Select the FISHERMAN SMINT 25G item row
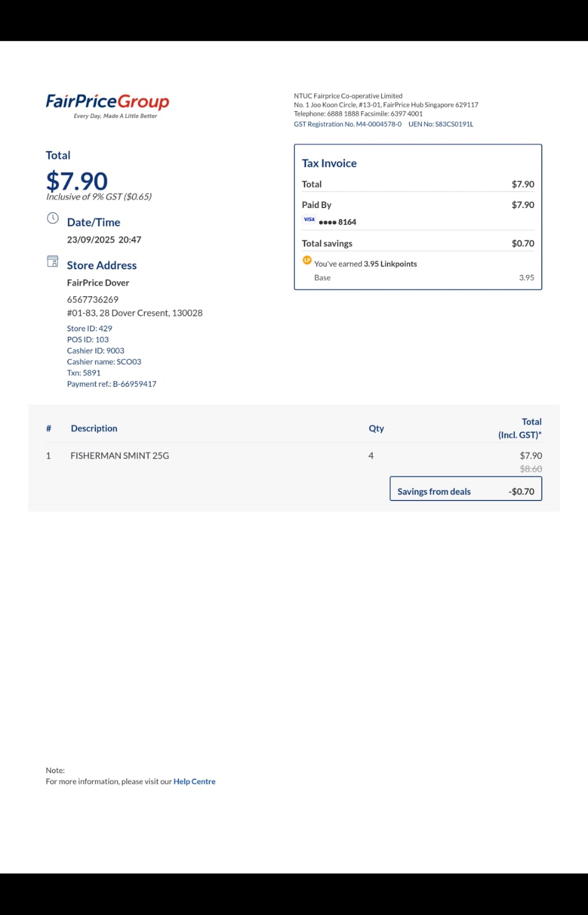 (294, 456)
